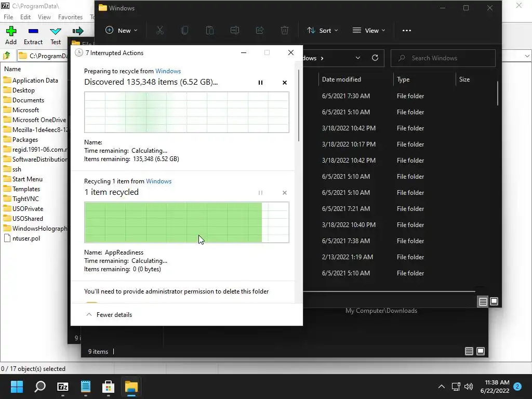This screenshot has height=399, width=532.
Task: Open 7-Zip from the taskbar
Action: point(63,387)
